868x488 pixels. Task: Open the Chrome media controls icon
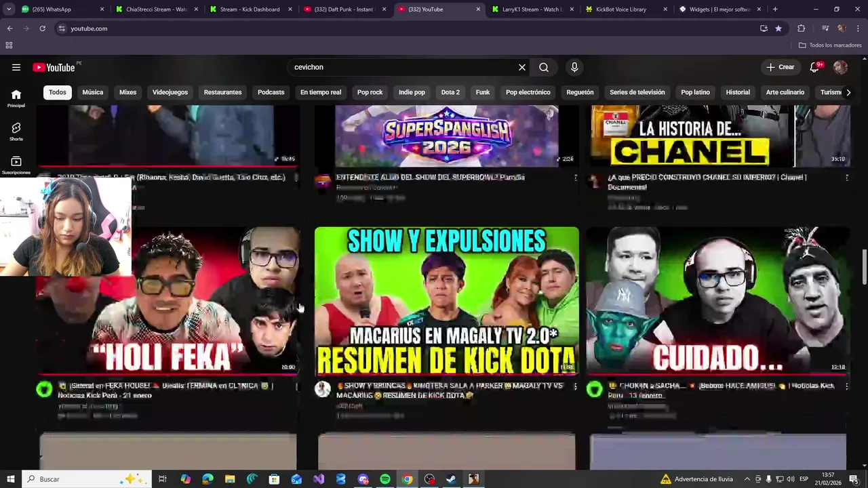(825, 28)
